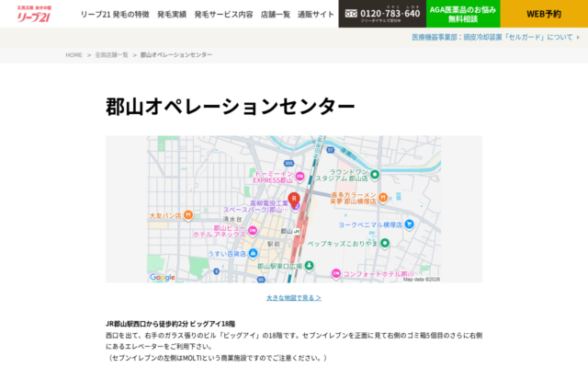Screen dimensions: 588x368
Task: Click the Pep Kids Koriyama marker
Action: [x=387, y=243]
